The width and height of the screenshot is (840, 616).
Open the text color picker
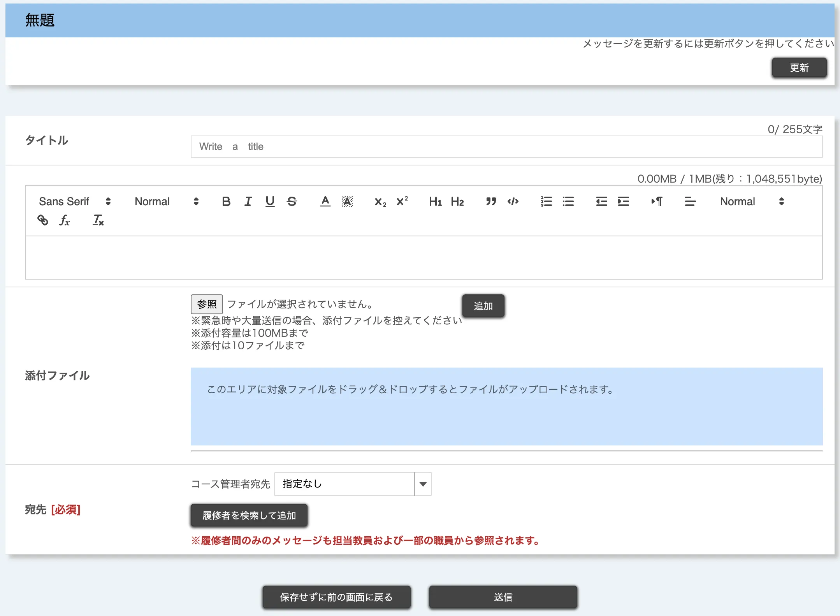pos(325,201)
